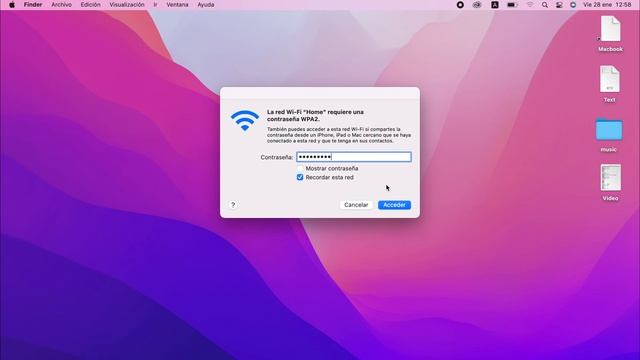Open the Ventana menu
The height and width of the screenshot is (360, 640).
point(177,5)
